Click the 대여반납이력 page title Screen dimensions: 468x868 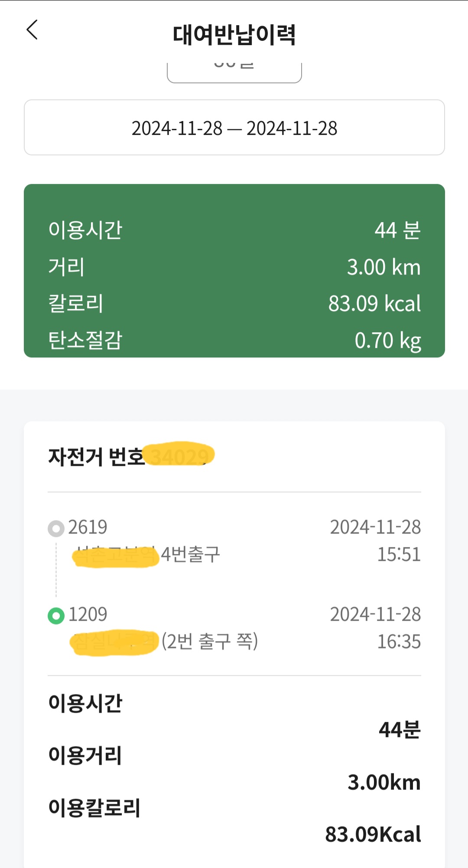click(234, 35)
